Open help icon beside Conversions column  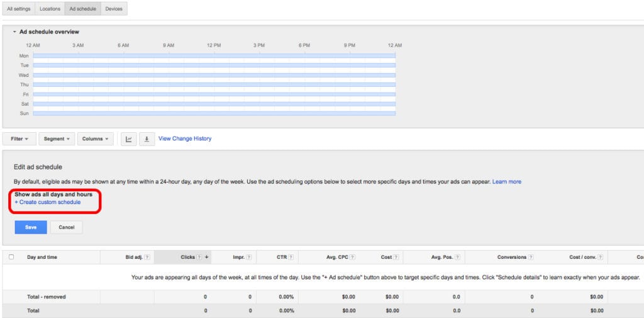pos(531,257)
